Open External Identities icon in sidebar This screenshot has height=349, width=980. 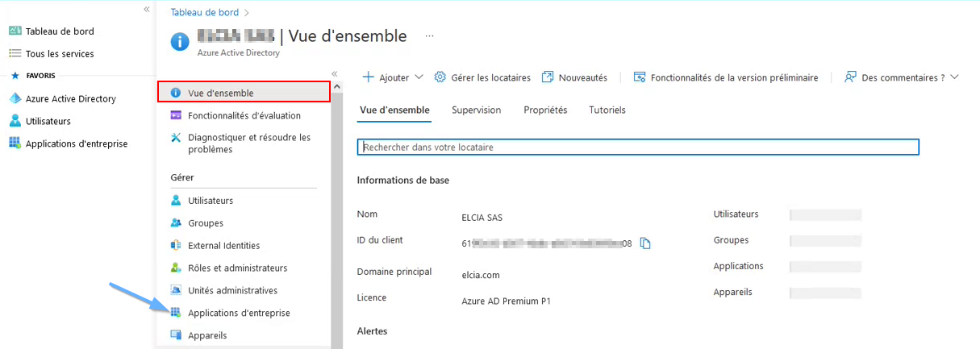tap(176, 246)
